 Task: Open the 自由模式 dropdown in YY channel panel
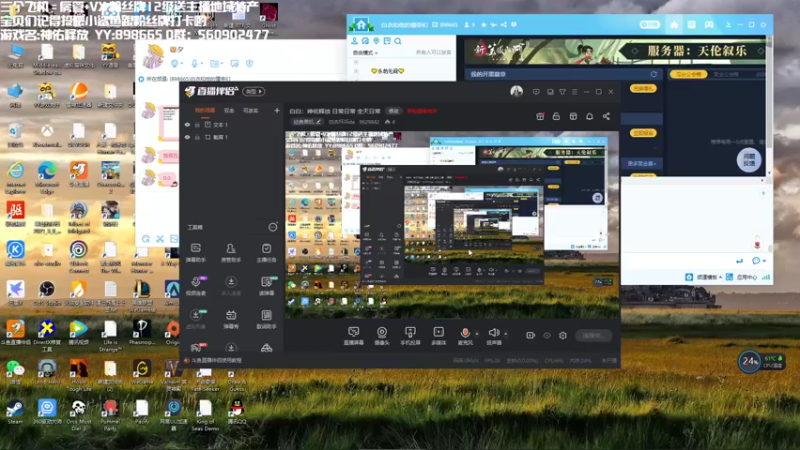(365, 53)
